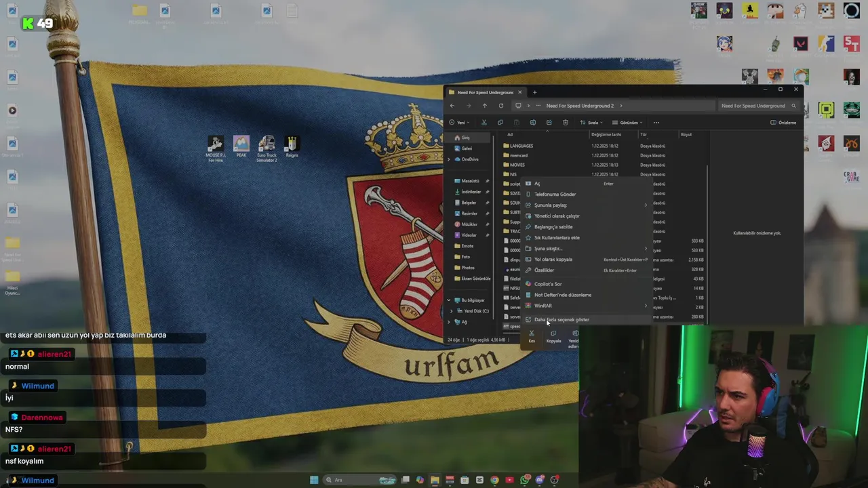Click the Windows Start button
Image resolution: width=868 pixels, height=488 pixels.
314,480
